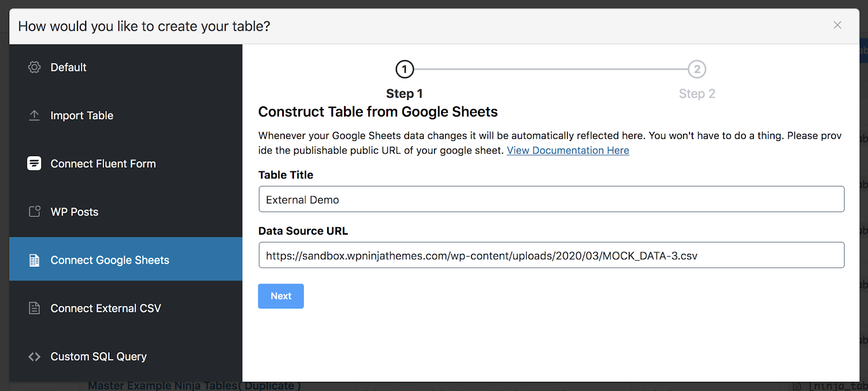Select Connect Google Sheets menu item
Viewport: 868px width, 391px height.
point(126,259)
